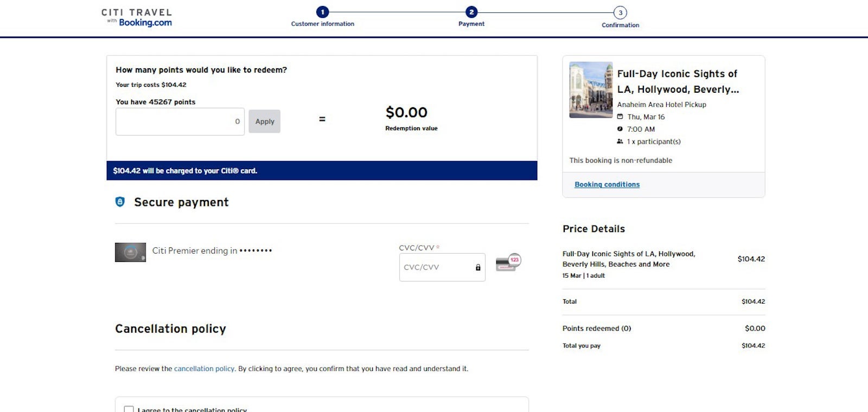This screenshot has height=412, width=868.
Task: Click the lock icon inside the CVC field
Action: (x=477, y=267)
